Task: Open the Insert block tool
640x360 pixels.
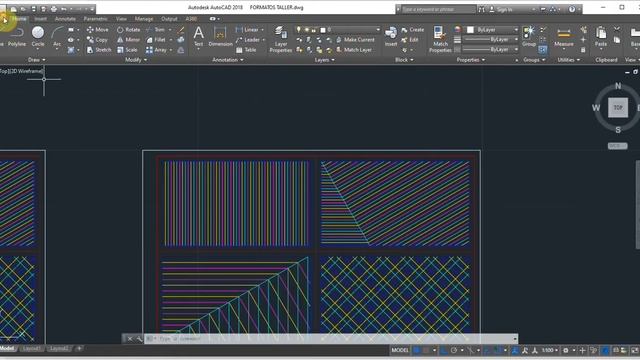Action: 391,36
